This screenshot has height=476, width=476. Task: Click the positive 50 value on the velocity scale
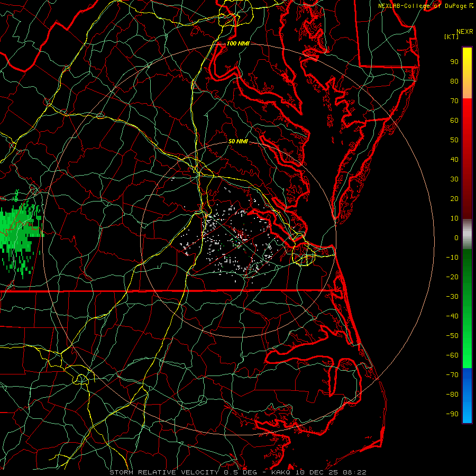point(454,140)
